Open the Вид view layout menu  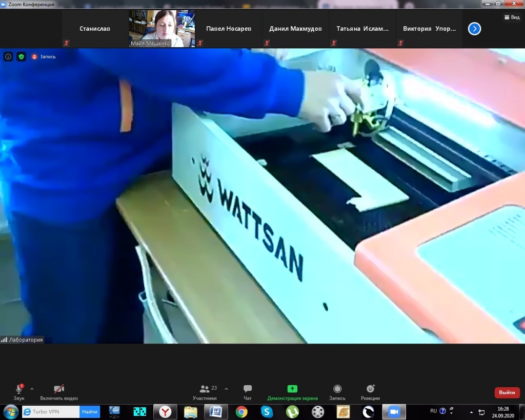[512, 17]
